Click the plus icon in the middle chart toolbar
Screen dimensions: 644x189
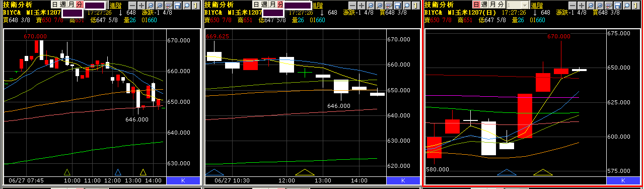[361, 6]
